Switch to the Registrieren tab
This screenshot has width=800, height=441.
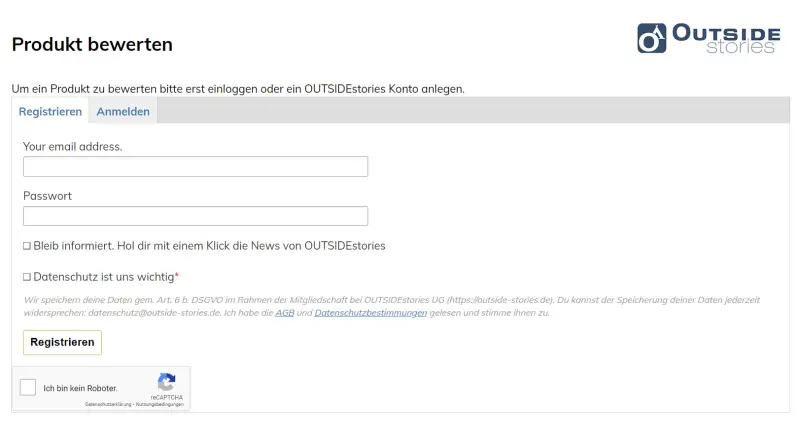click(50, 111)
